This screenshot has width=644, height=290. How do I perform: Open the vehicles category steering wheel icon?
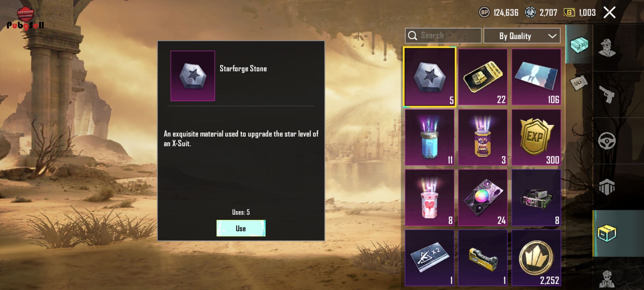607,141
